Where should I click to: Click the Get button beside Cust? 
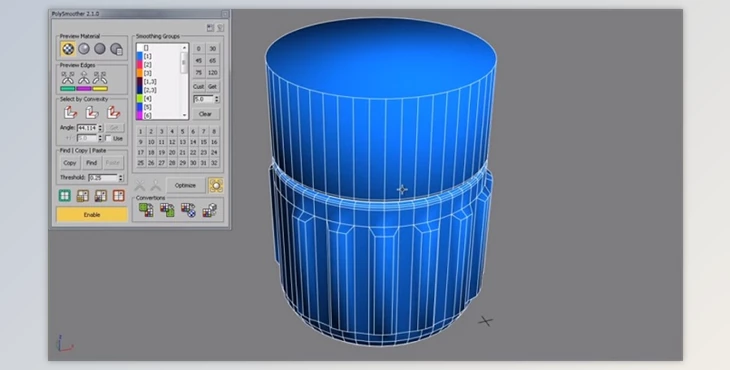tap(212, 87)
